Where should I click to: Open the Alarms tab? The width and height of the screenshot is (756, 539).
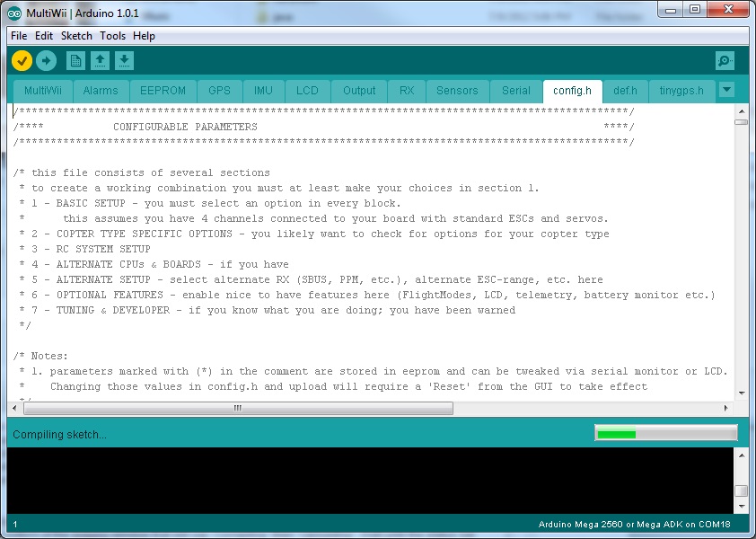pos(101,91)
